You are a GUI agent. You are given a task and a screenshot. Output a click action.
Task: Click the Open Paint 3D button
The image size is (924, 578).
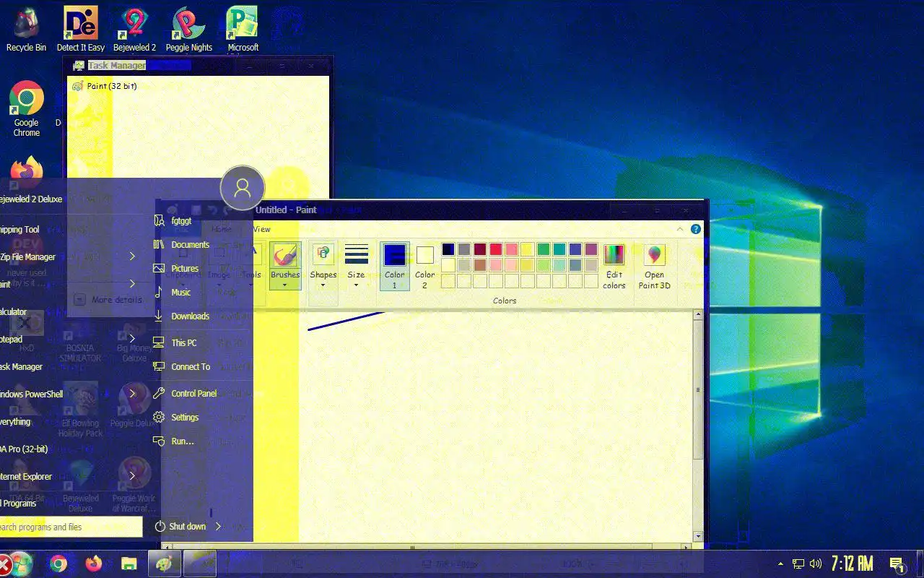tap(654, 266)
